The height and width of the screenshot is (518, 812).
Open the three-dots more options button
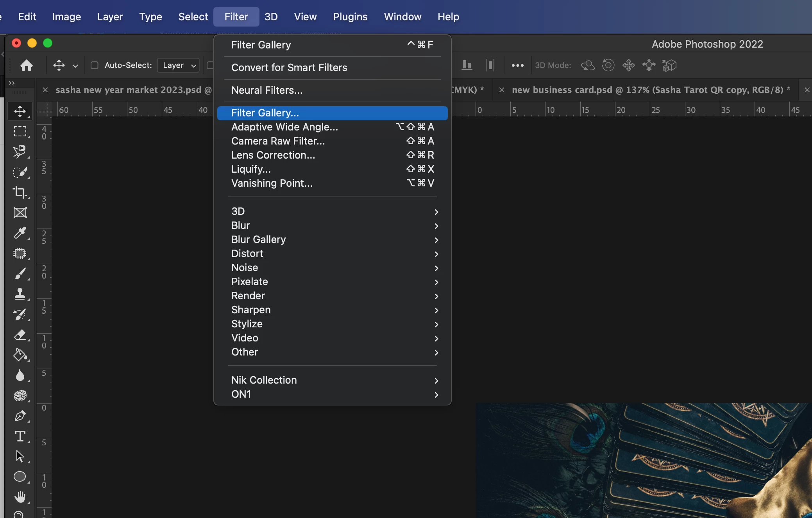pyautogui.click(x=517, y=65)
